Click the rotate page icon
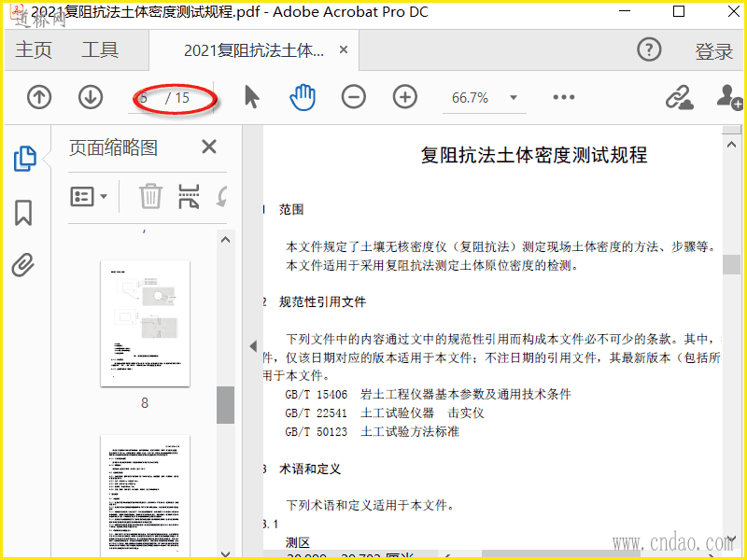Viewport: 747px width, 560px height. [221, 196]
